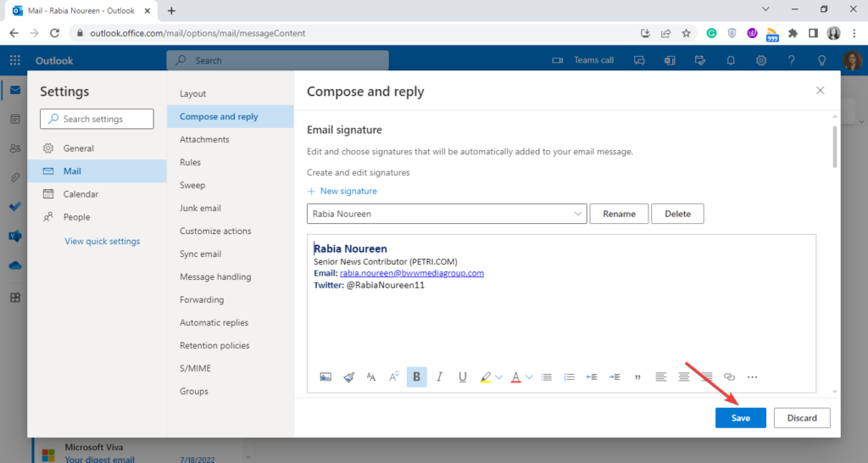Open Junk email settings
Image resolution: width=868 pixels, height=463 pixels.
click(x=231, y=209)
